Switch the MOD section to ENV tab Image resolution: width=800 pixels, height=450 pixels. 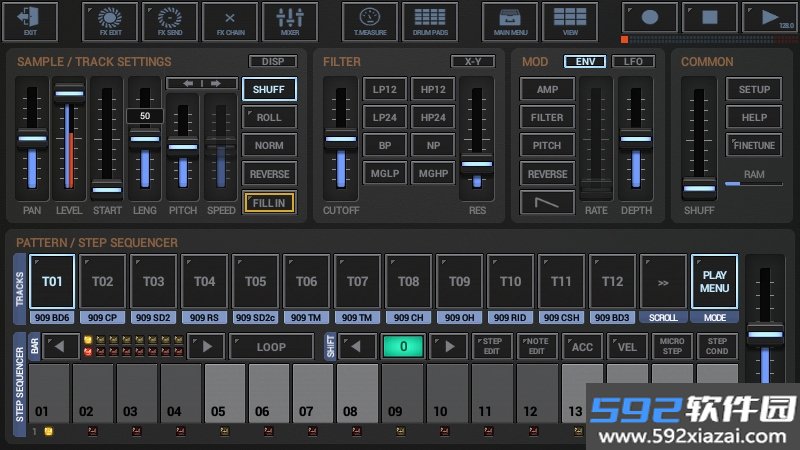pos(585,62)
